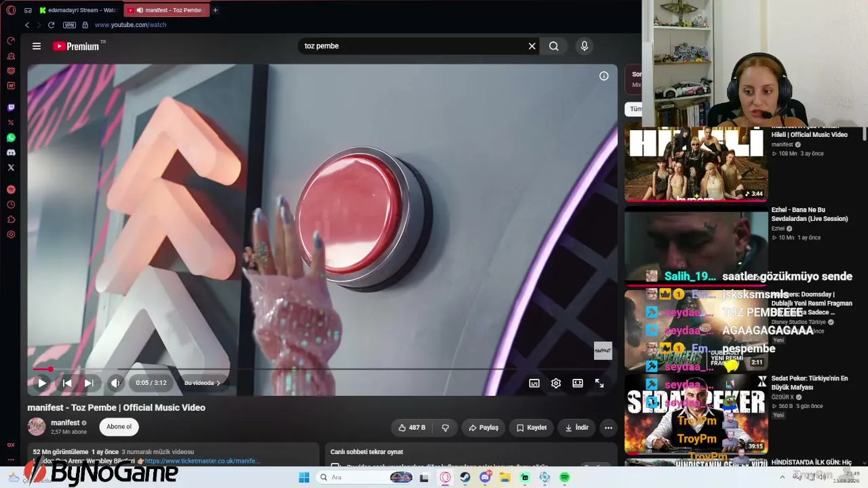Toggle subtitles on the video player

[x=534, y=383]
